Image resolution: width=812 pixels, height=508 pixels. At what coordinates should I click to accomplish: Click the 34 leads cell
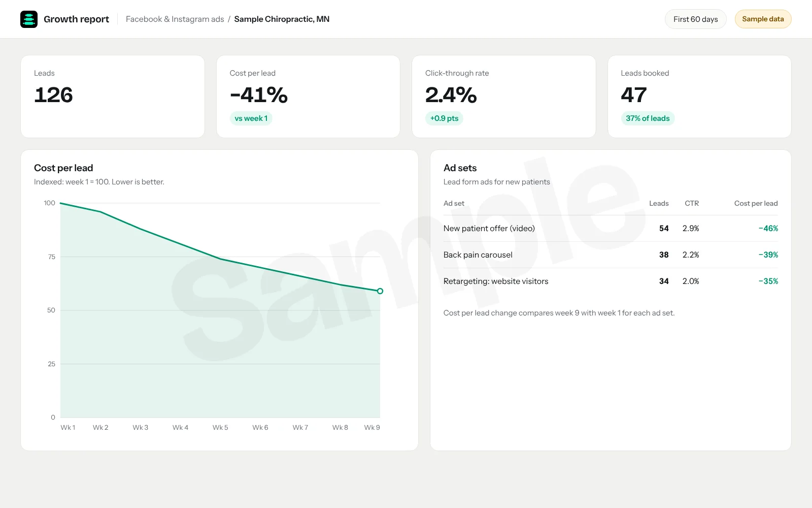[x=664, y=281]
